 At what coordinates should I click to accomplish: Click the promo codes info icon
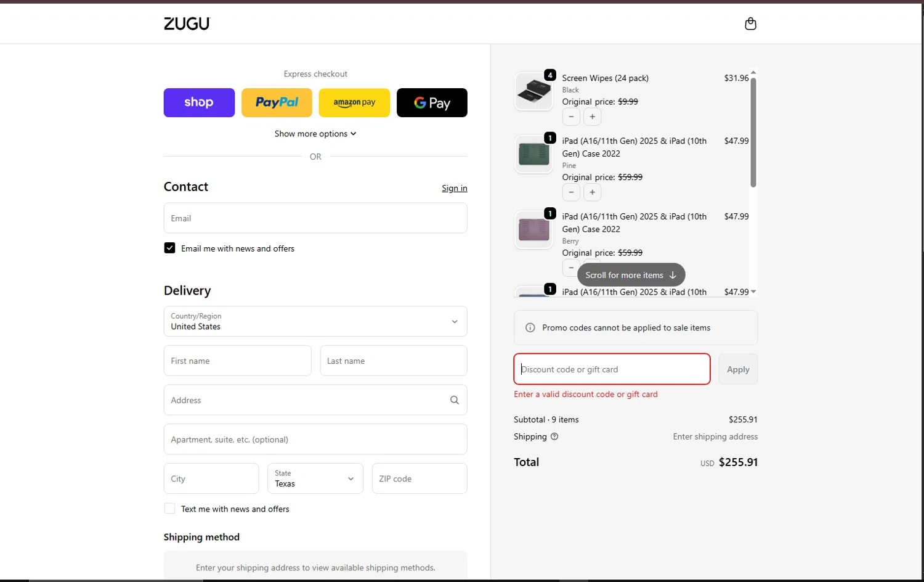click(530, 327)
